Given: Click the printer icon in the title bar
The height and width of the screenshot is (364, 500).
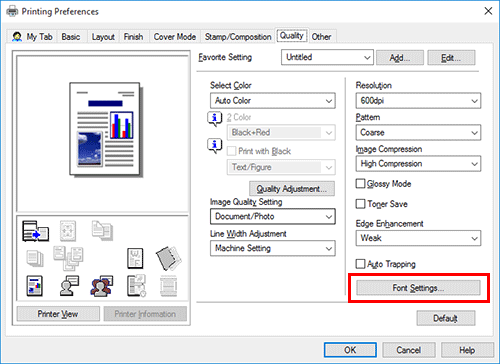Looking at the screenshot, I should (12, 11).
